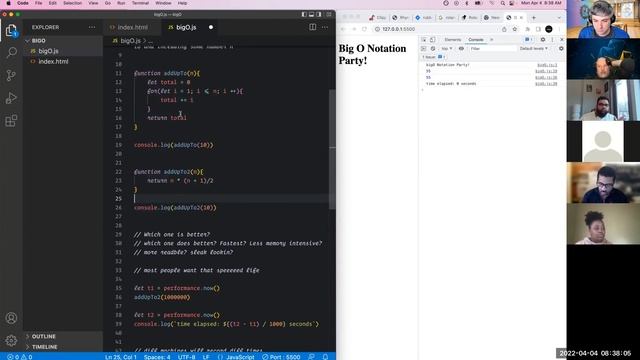640x360 pixels.
Task: Open customize layout icon in title bar
Action: point(329,14)
